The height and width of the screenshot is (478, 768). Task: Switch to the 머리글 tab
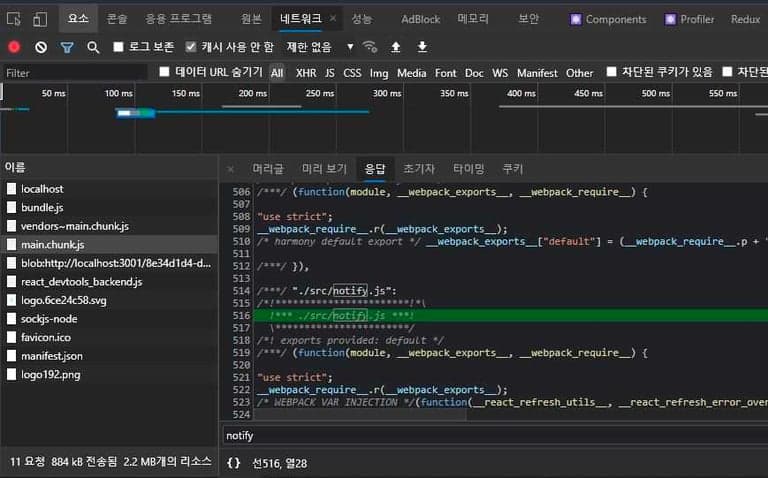[x=268, y=169]
